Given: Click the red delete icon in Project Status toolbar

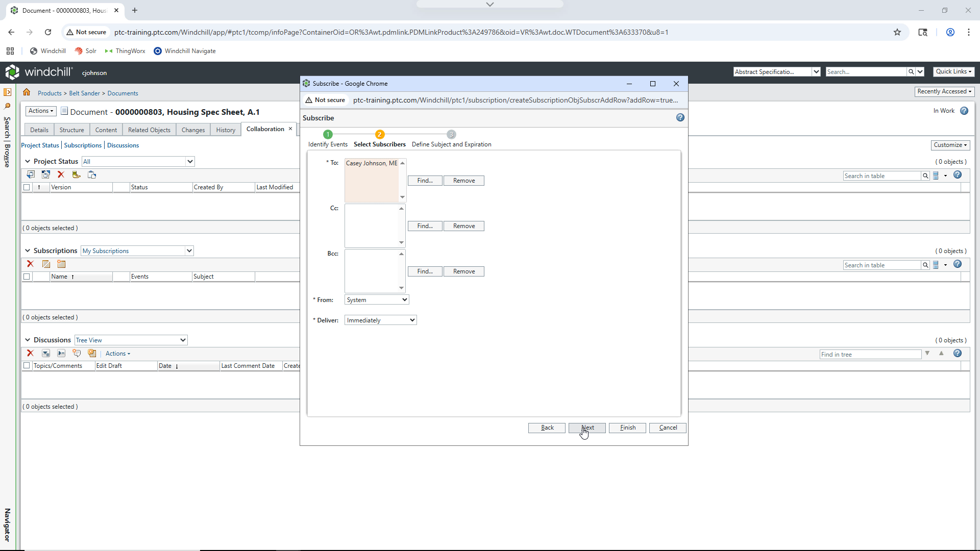Looking at the screenshot, I should tap(61, 174).
